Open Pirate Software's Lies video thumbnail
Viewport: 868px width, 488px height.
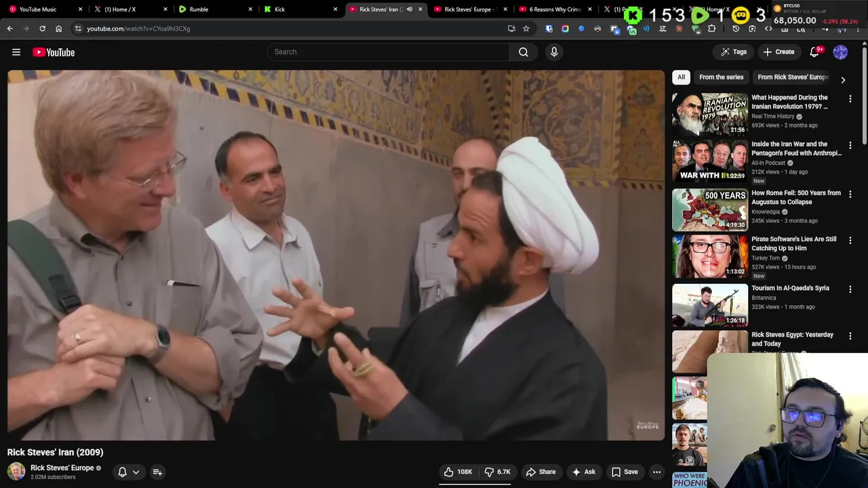[710, 256]
